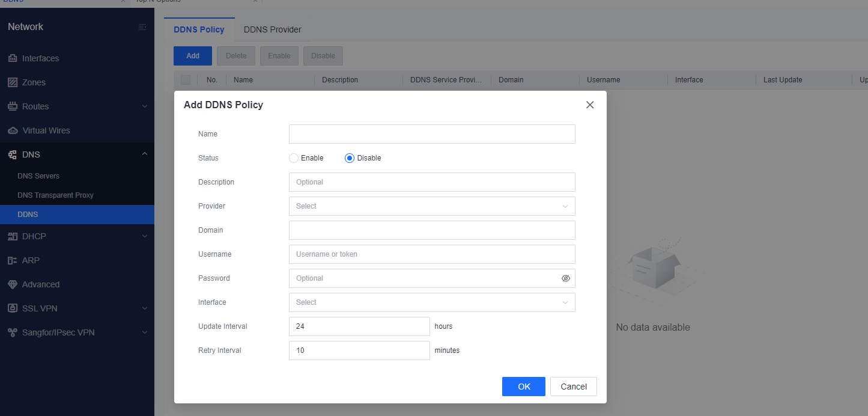Collapse the Network sidebar menu icon
This screenshot has height=416, width=868.
pos(142,27)
